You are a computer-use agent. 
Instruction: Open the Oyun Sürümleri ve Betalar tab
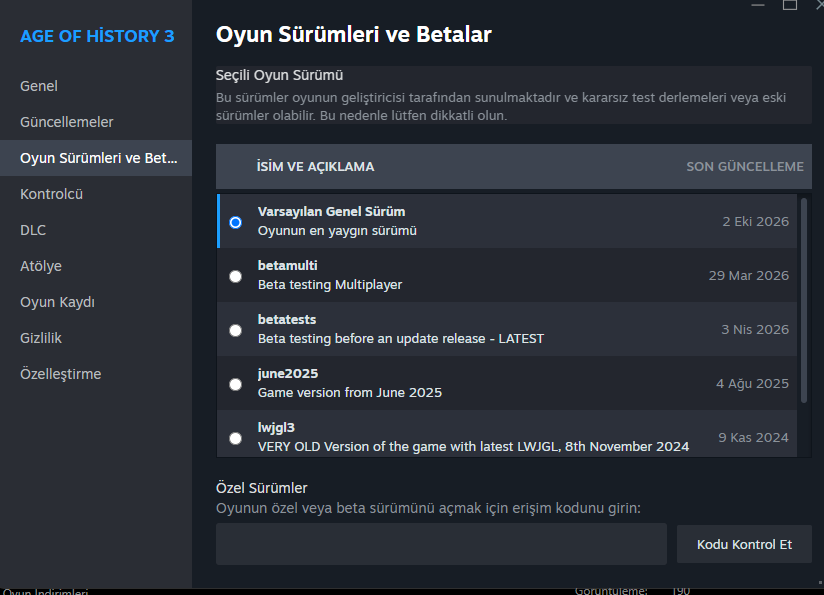tap(96, 158)
